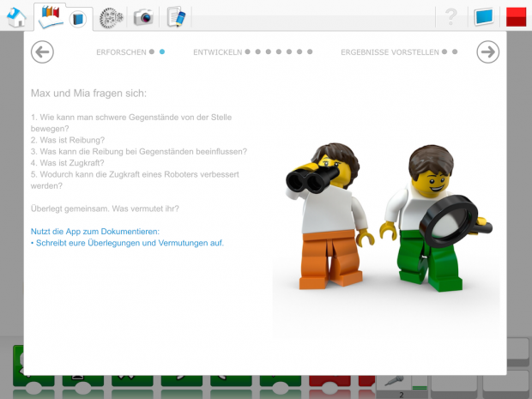Click the heading 'Max und Mia fragen sich:'
The height and width of the screenshot is (399, 532).
click(x=88, y=94)
